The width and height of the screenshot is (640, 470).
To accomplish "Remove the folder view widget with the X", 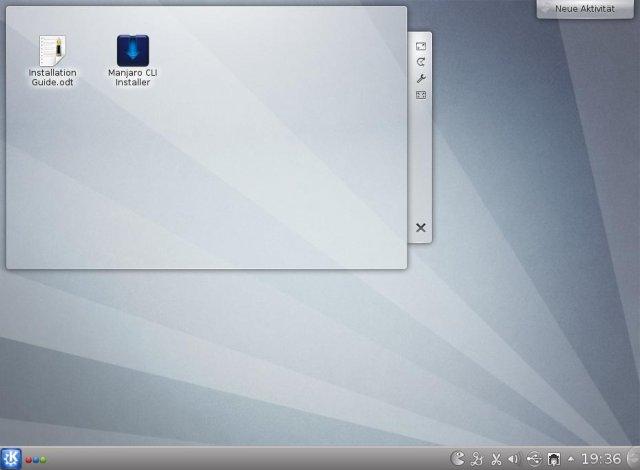I will click(x=421, y=228).
